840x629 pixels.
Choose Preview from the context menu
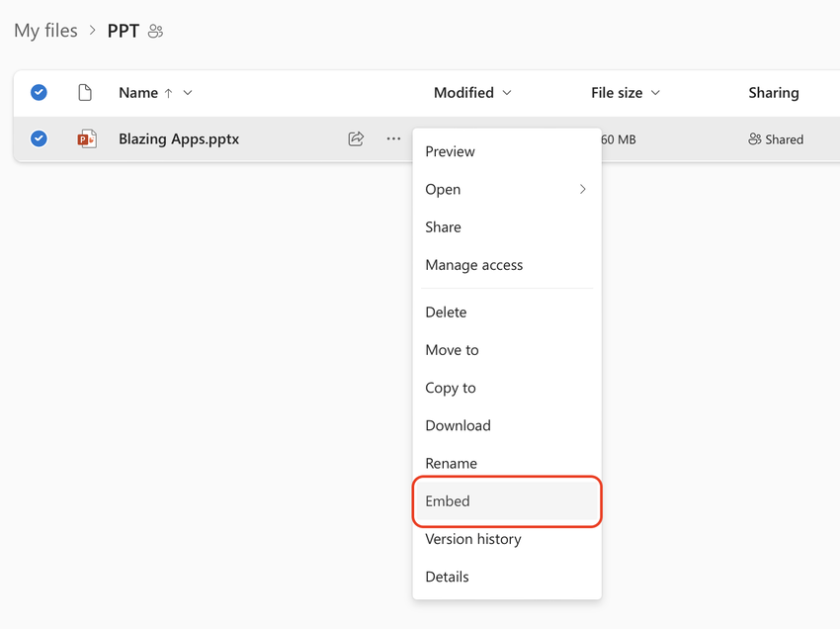450,151
